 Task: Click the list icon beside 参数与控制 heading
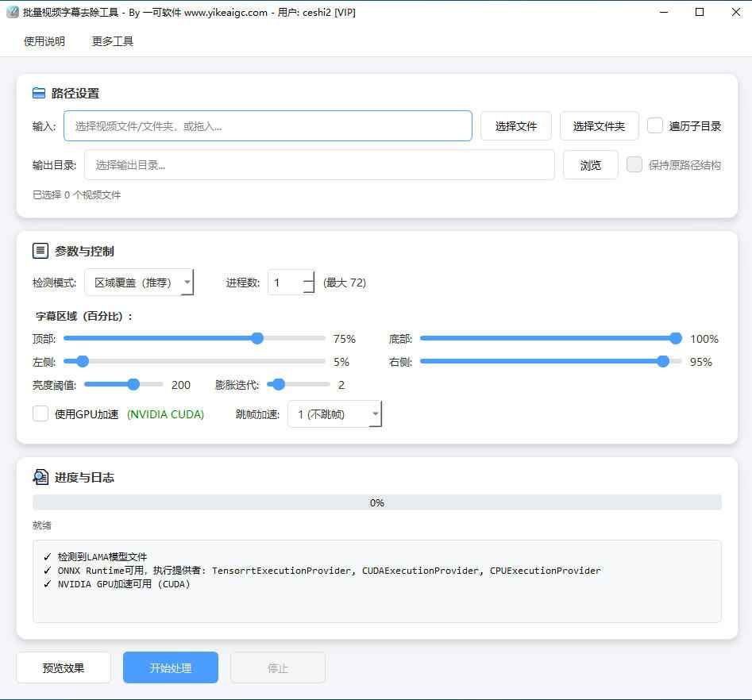coord(40,250)
